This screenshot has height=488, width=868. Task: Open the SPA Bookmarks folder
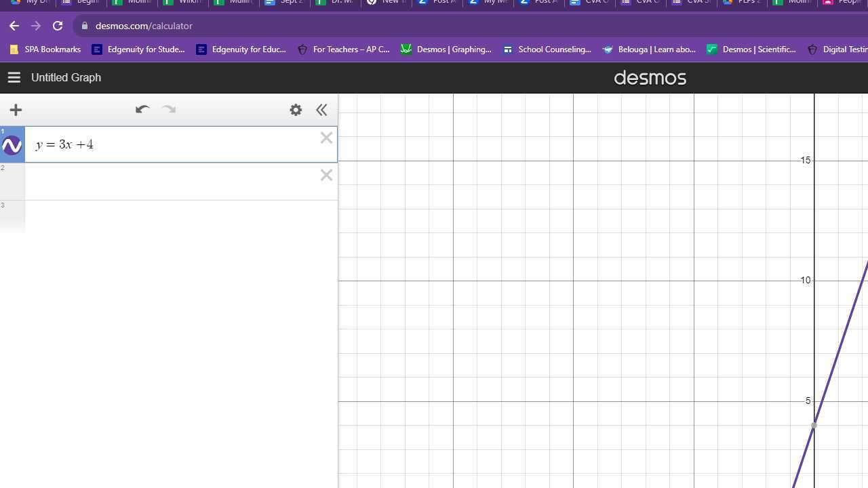pyautogui.click(x=52, y=49)
